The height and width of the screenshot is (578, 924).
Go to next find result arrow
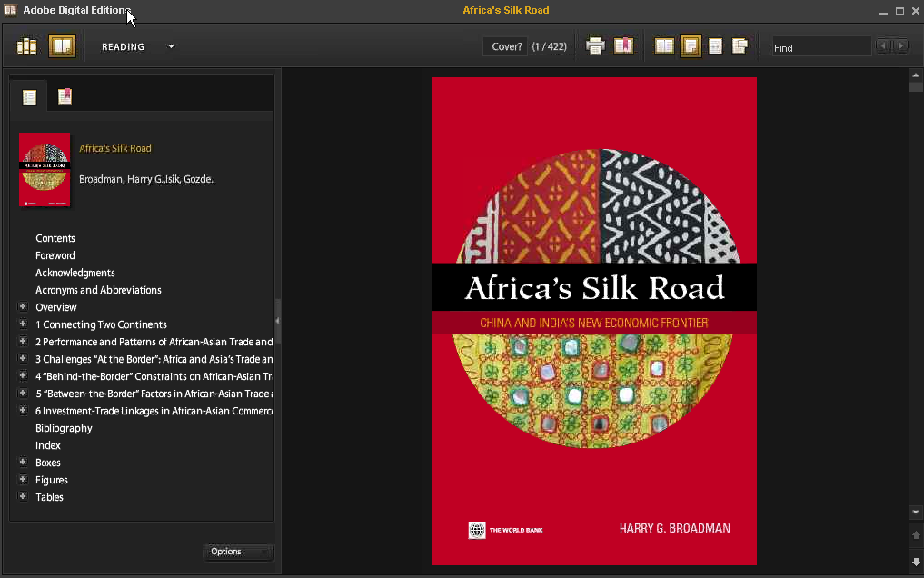pyautogui.click(x=901, y=46)
